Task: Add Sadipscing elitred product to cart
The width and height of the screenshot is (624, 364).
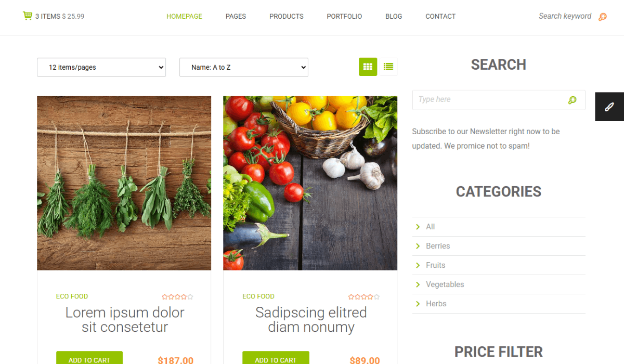Action: pos(276,358)
